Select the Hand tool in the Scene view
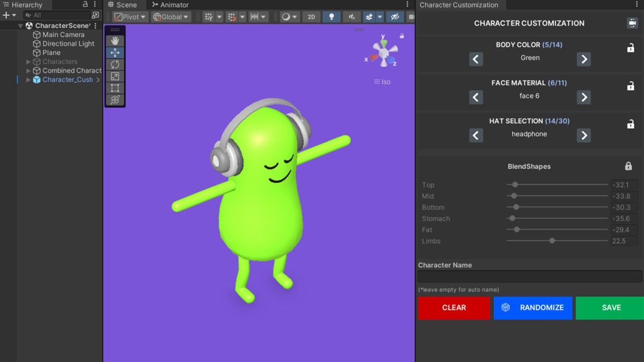The width and height of the screenshot is (644, 362). 115,41
